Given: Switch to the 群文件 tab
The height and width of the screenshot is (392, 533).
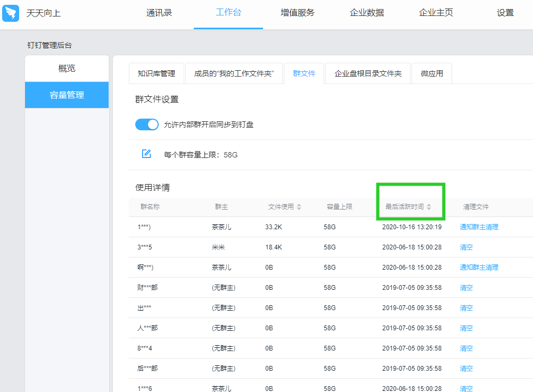Looking at the screenshot, I should point(304,73).
